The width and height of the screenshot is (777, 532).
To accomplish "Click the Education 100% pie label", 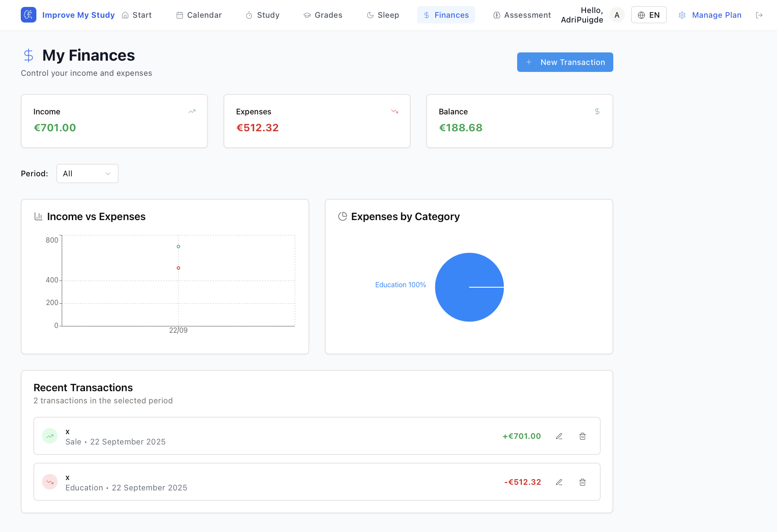I will click(x=401, y=285).
